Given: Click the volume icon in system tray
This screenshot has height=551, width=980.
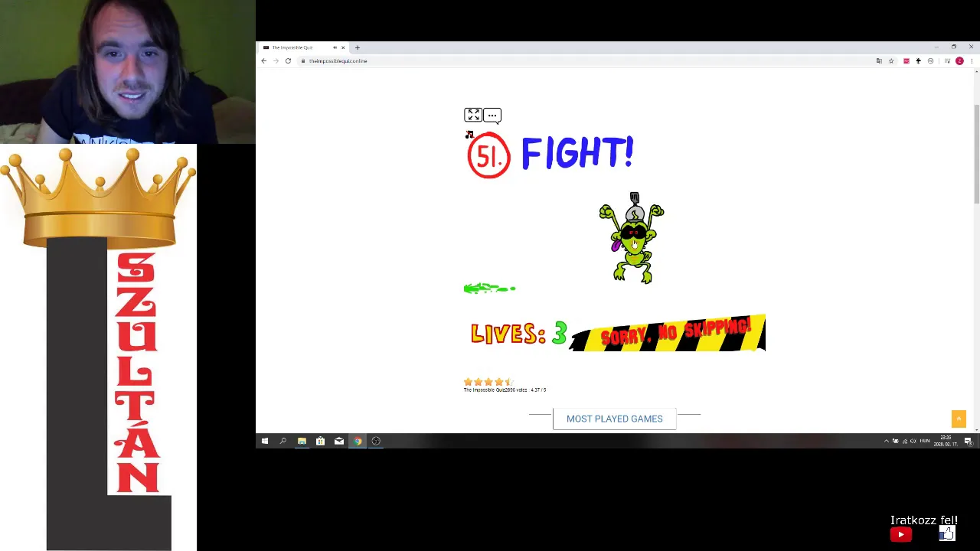Looking at the screenshot, I should click(x=913, y=441).
